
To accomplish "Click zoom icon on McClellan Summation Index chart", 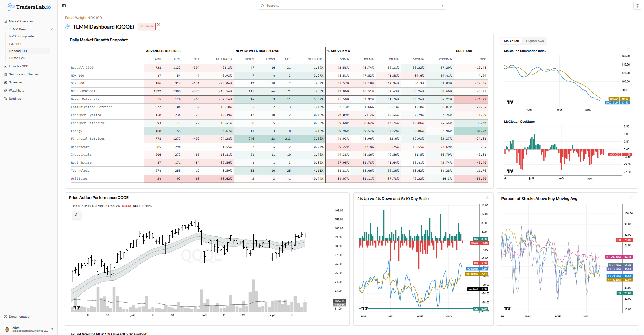I will tap(629, 50).
